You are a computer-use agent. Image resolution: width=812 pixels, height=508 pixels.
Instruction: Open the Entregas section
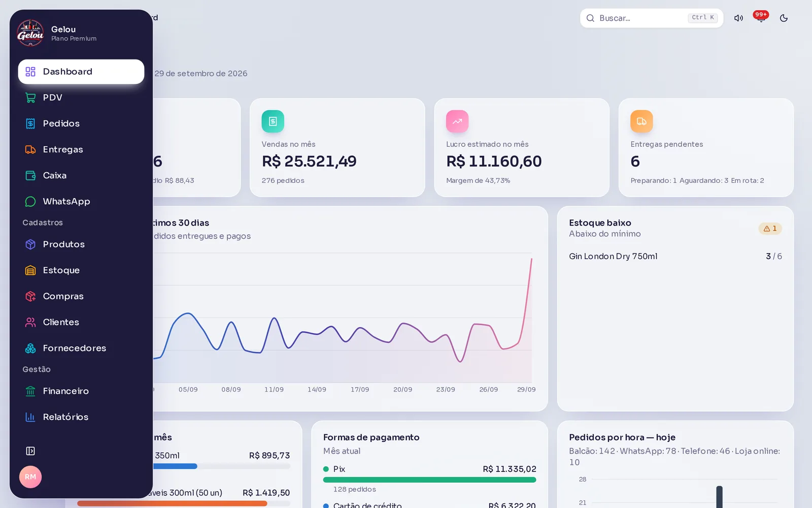point(81,149)
